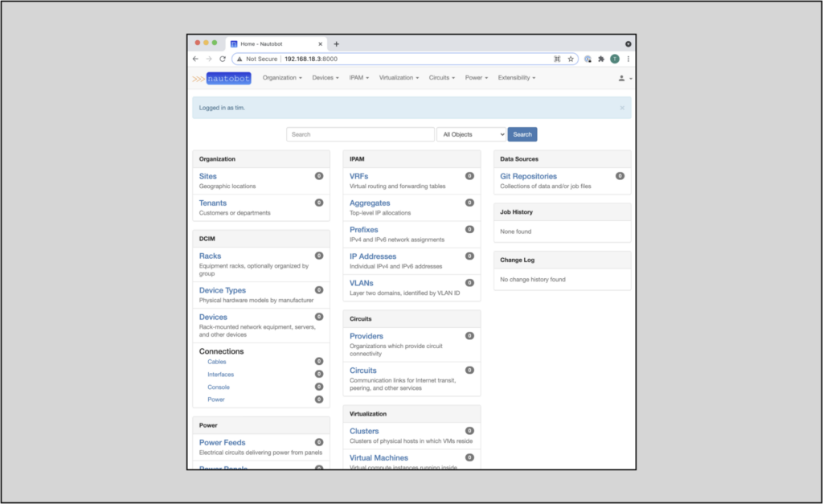Image resolution: width=823 pixels, height=504 pixels.
Task: Click the 'Top-level IP allocations' description
Action: pos(380,213)
